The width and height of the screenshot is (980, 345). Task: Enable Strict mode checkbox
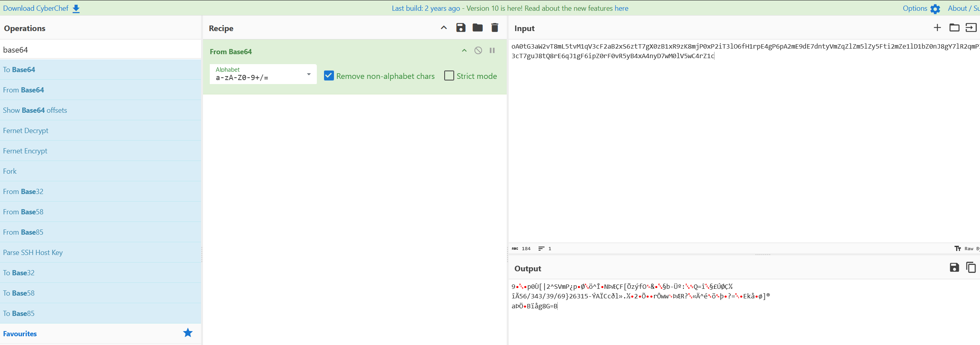(x=449, y=76)
